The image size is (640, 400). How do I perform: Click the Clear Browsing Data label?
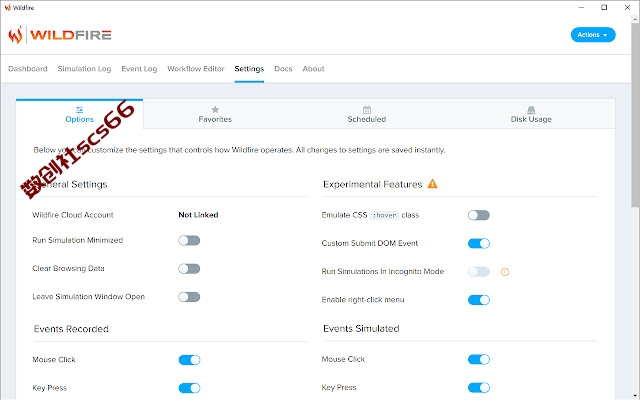[x=68, y=268]
